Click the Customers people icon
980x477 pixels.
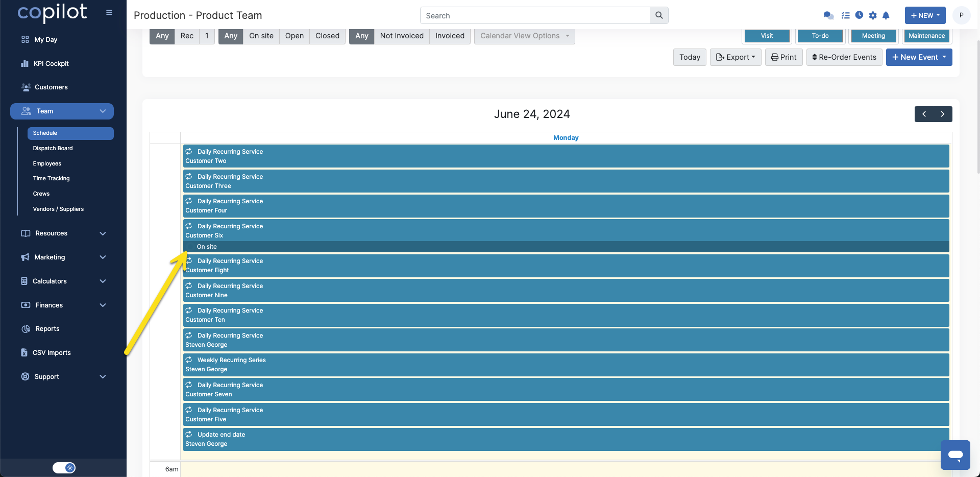26,87
